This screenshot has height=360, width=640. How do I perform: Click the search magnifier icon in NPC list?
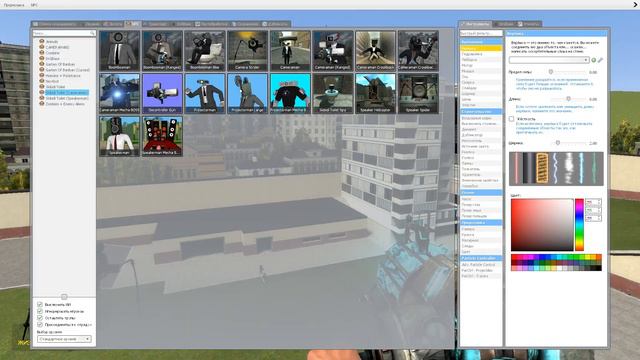point(92,33)
